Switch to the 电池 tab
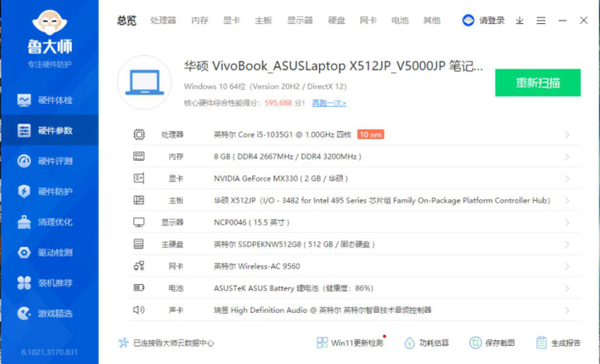The width and height of the screenshot is (600, 364). (x=400, y=21)
